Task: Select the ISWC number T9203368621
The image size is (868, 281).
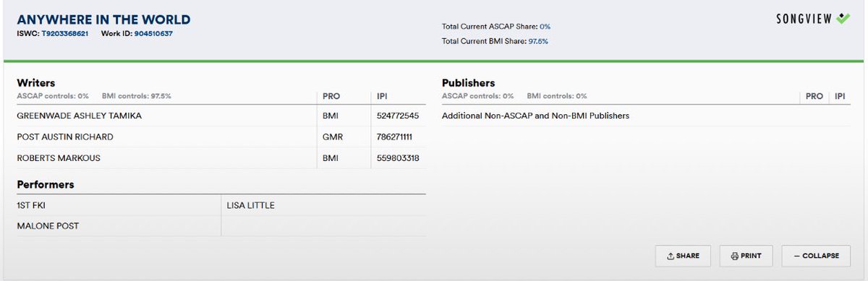Action: 64,33
